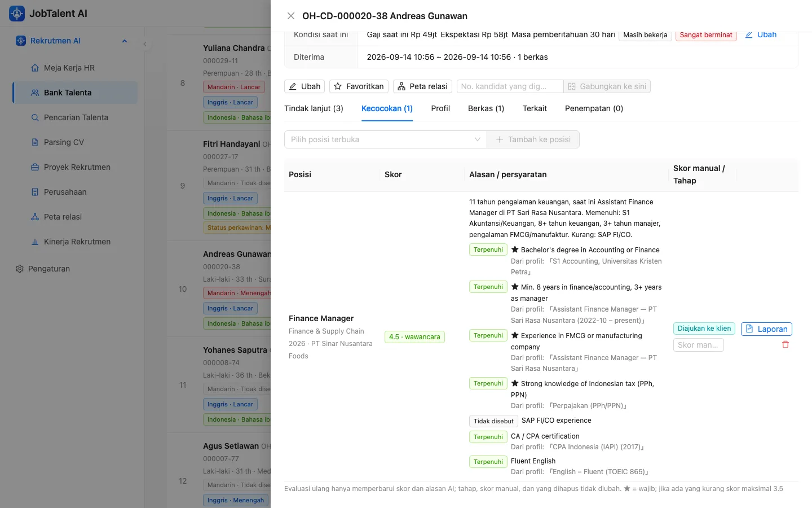
Task: Click Tidak disebut tag for SAP FI/CO
Action: coord(493,421)
